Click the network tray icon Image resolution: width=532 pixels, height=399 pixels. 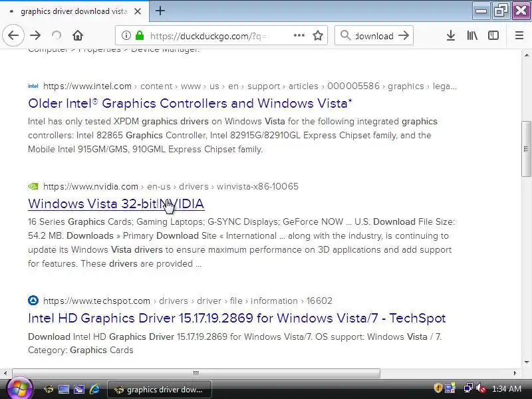point(468,388)
